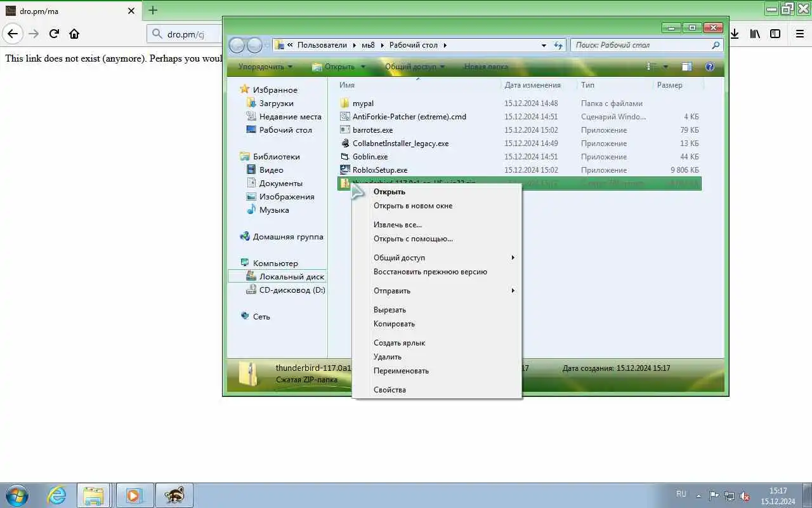This screenshot has height=508, width=812.
Task: Select RobloxSetup.exe file
Action: [x=380, y=170]
